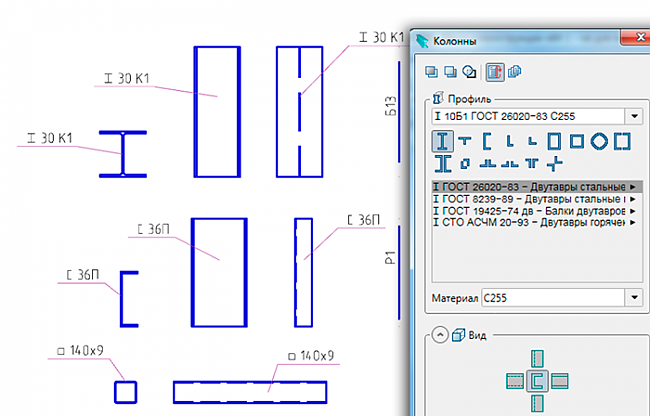This screenshot has width=650, height=416.
Task: Choose the rectangular tube profile icon
Action: pos(554,141)
